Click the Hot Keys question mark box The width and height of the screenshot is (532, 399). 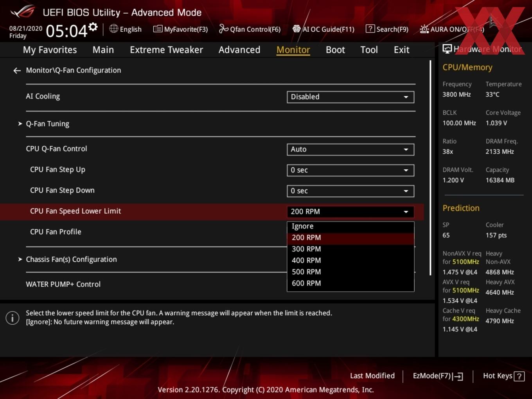tap(519, 376)
